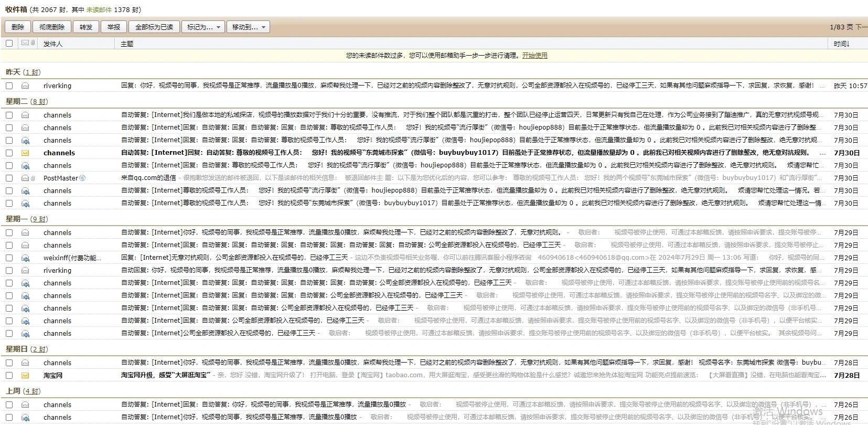Check the box for channels 私域探店 email

point(9,115)
